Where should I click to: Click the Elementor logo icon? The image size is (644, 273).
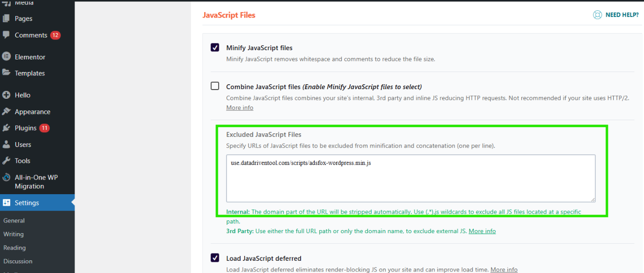click(x=6, y=56)
